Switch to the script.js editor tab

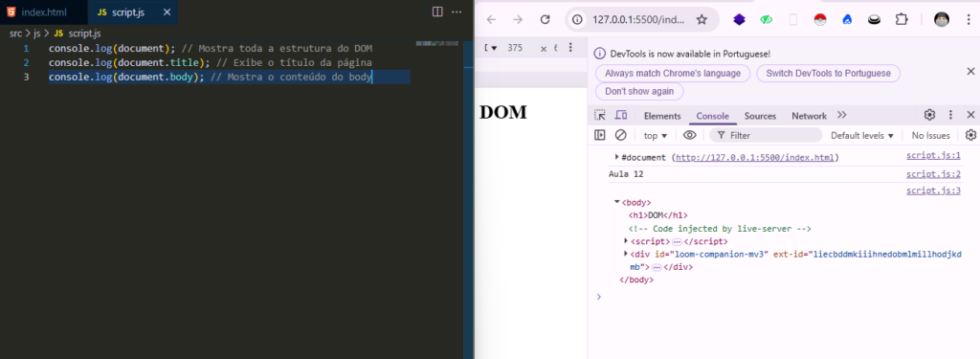pyautogui.click(x=122, y=12)
